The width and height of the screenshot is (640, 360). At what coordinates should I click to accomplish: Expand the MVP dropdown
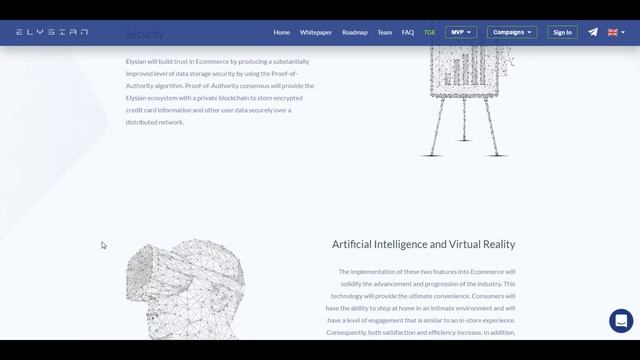click(x=461, y=32)
